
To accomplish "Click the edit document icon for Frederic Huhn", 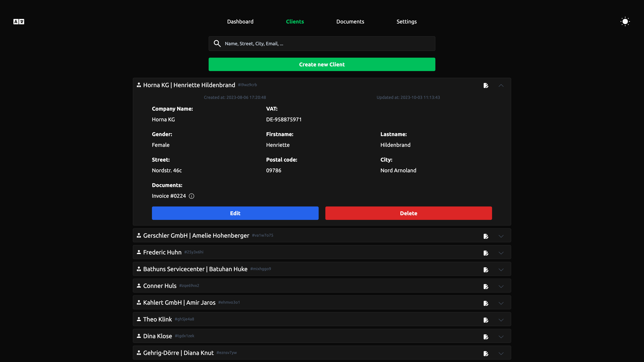I will tap(486, 253).
